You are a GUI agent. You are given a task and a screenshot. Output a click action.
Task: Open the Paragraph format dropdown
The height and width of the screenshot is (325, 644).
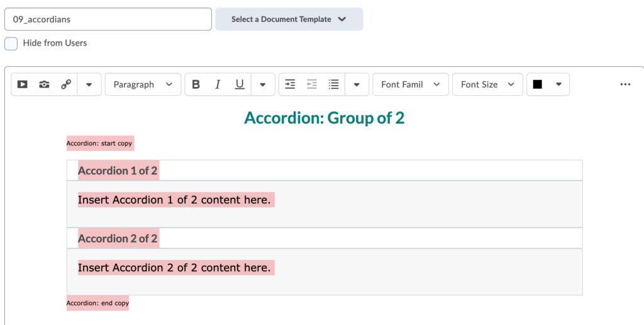(143, 84)
